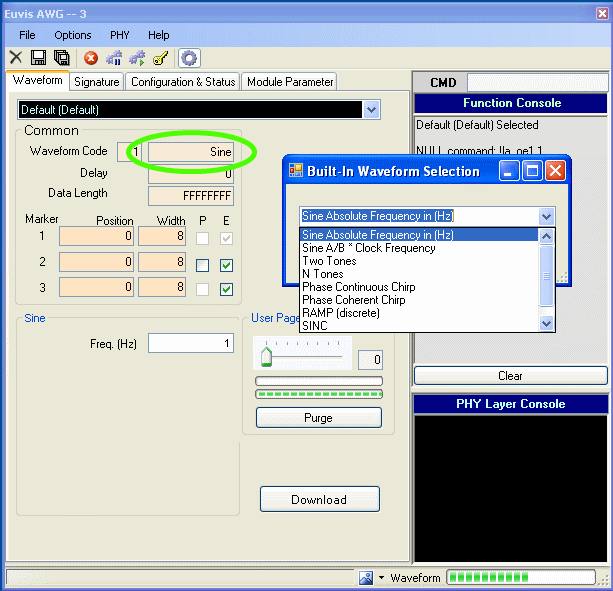Image resolution: width=613 pixels, height=591 pixels.
Task: Click the floppy disk save icon
Action: [38, 58]
